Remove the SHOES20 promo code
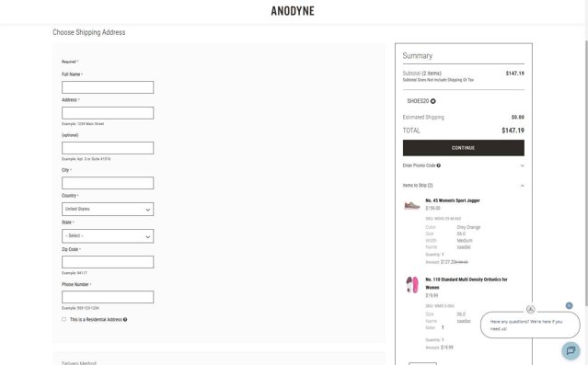The width and height of the screenshot is (588, 365). pyautogui.click(x=433, y=101)
